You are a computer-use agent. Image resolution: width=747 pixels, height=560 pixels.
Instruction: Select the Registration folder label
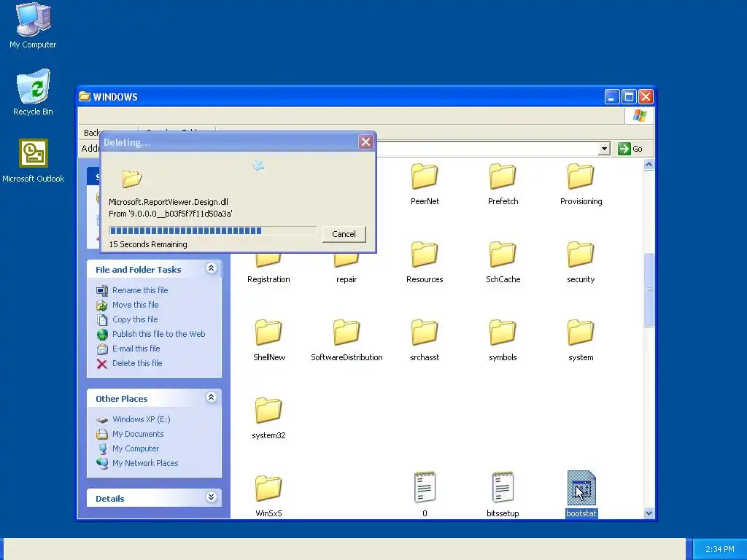tap(268, 279)
